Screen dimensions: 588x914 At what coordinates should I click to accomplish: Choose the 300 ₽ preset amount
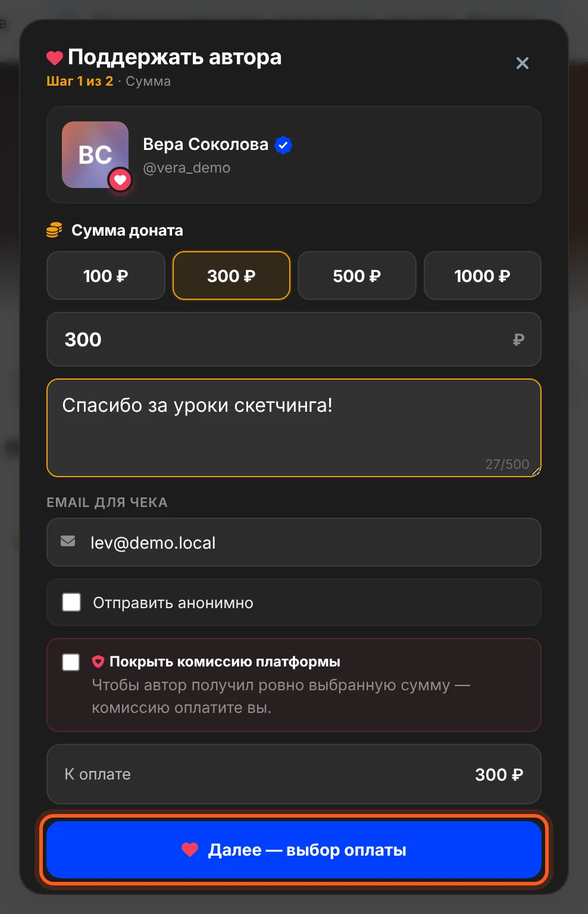232,276
